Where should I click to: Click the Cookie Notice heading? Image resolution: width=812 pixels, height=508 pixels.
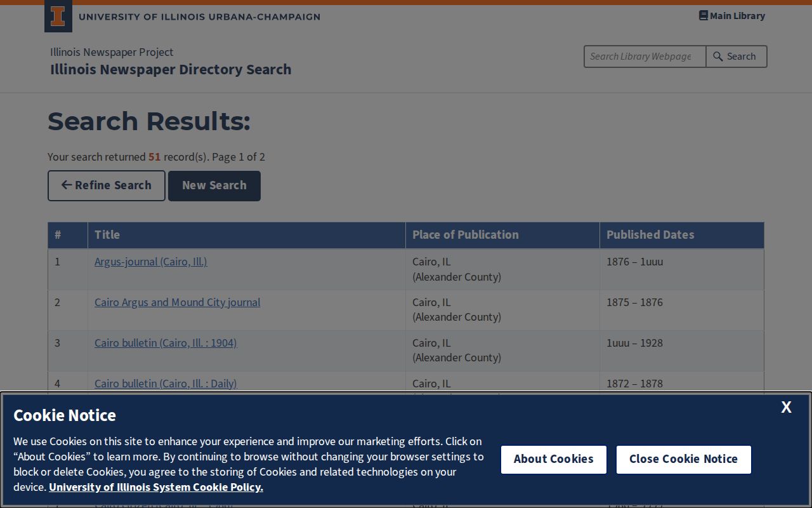coord(65,415)
